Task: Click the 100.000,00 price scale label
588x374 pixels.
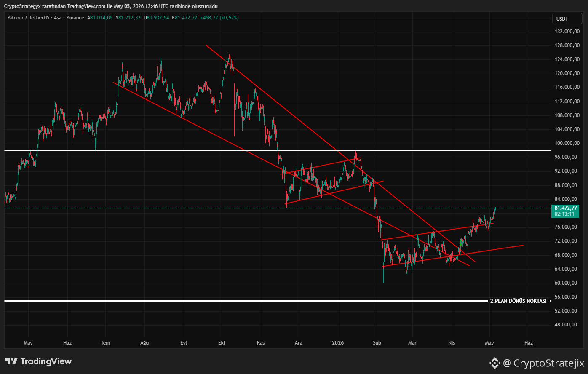Action: 566,143
